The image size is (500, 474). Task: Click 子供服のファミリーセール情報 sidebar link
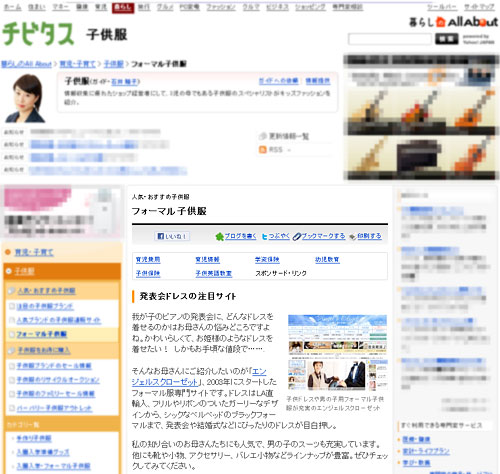(x=56, y=394)
